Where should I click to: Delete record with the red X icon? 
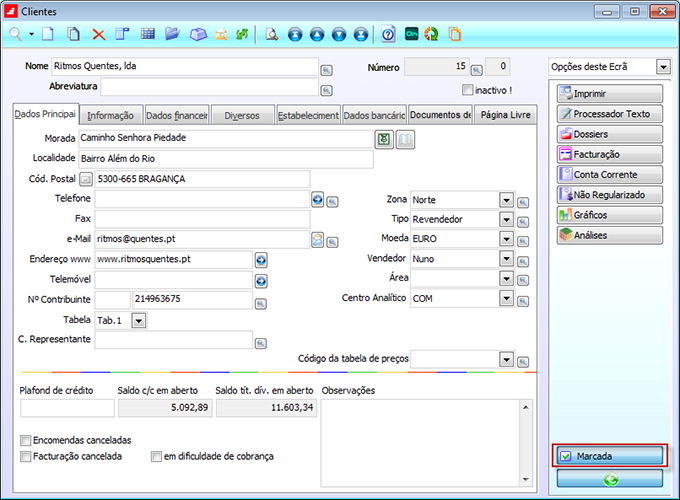coord(99,34)
